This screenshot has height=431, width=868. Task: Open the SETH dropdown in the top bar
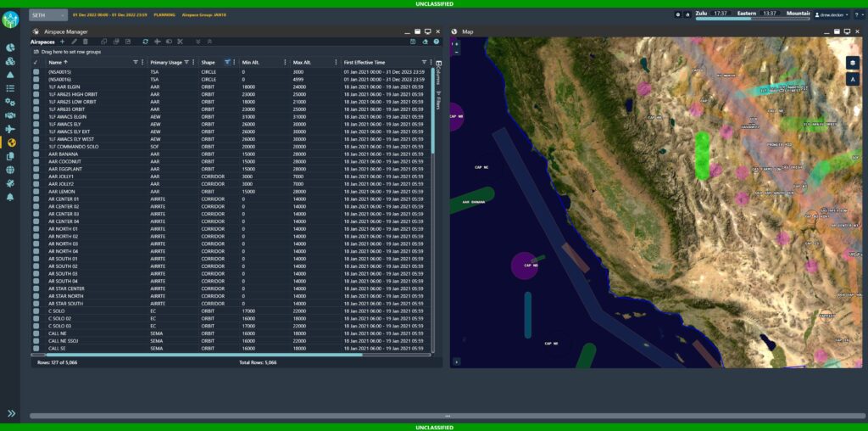[x=48, y=15]
